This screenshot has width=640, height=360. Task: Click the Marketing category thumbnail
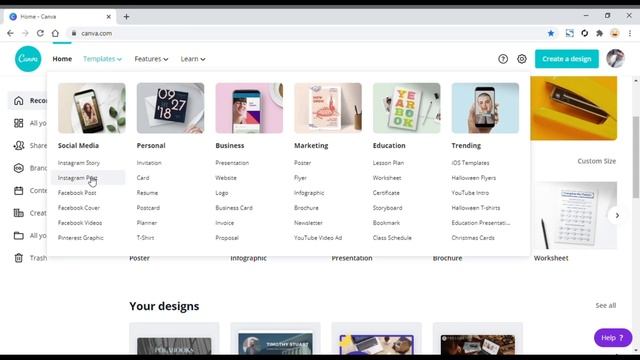[x=328, y=108]
